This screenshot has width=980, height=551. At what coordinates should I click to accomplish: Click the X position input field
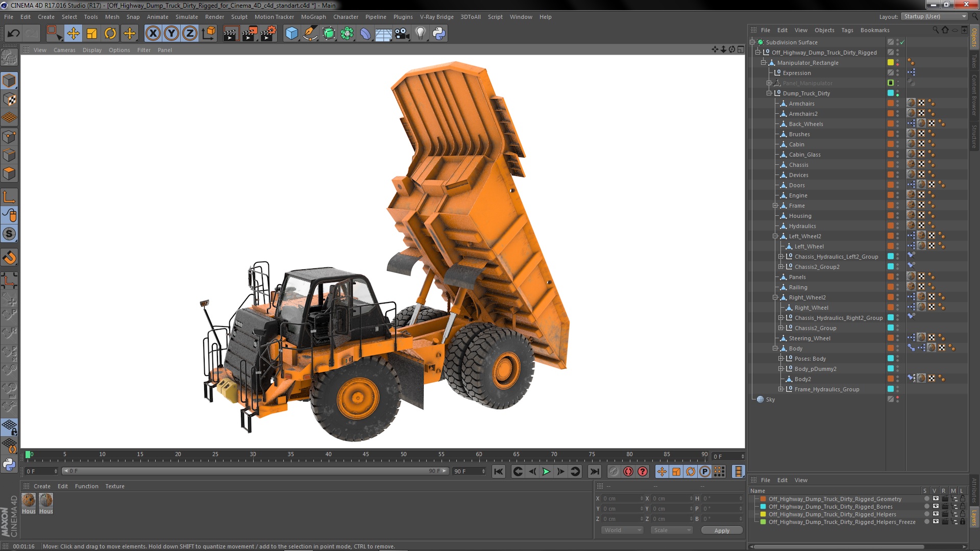click(x=622, y=498)
